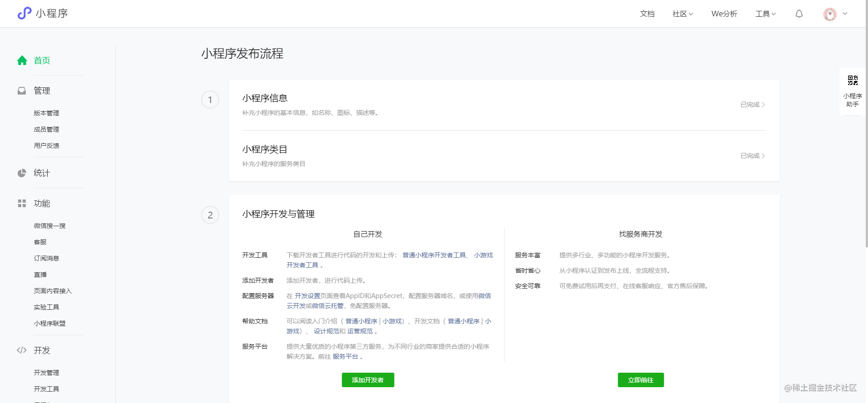The width and height of the screenshot is (868, 403).
Task: Click the user avatar picture
Action: pyautogui.click(x=830, y=14)
